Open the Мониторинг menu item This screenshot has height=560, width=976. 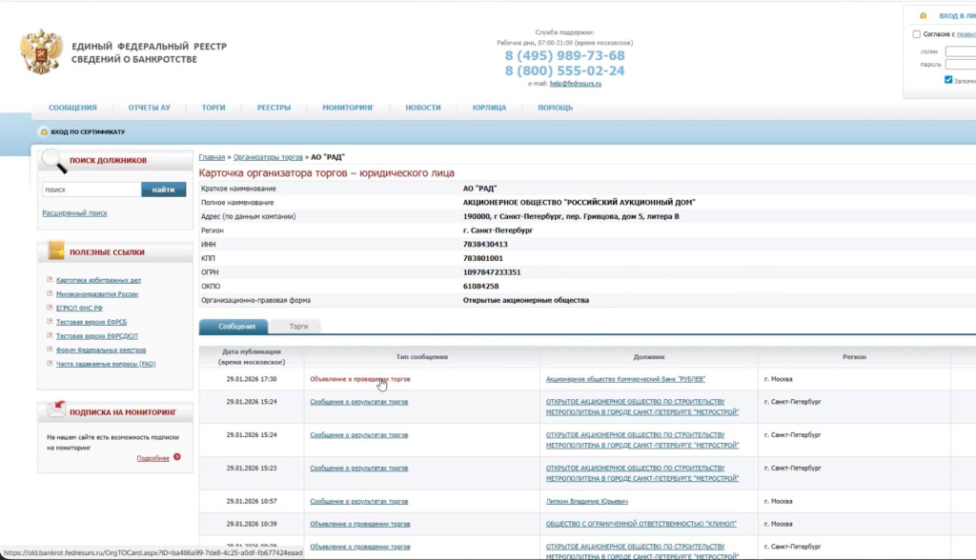click(x=348, y=108)
